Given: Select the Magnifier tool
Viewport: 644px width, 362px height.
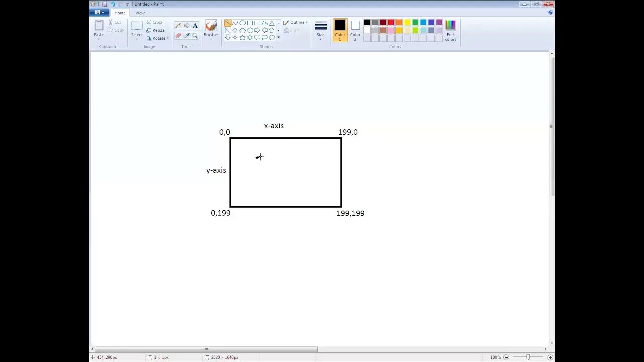Looking at the screenshot, I should 195,36.
